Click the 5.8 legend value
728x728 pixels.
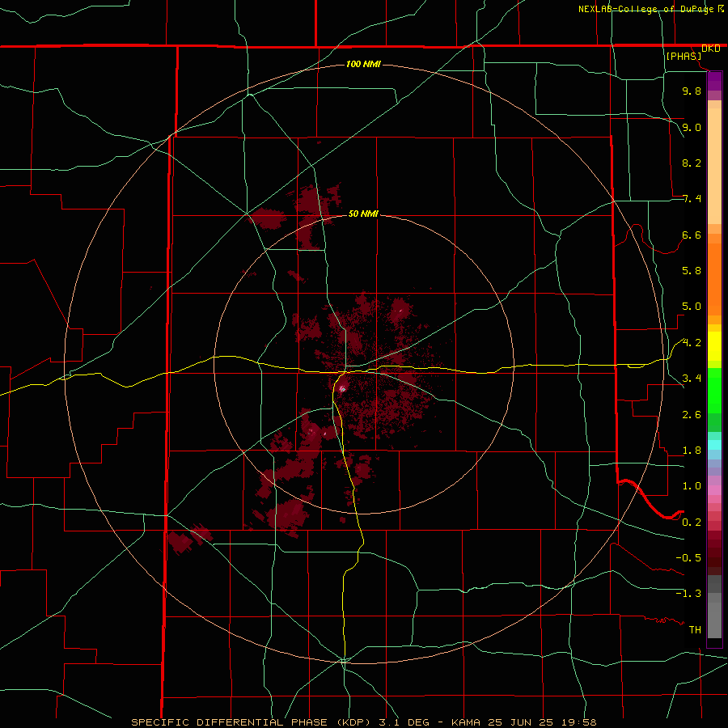pos(692,271)
